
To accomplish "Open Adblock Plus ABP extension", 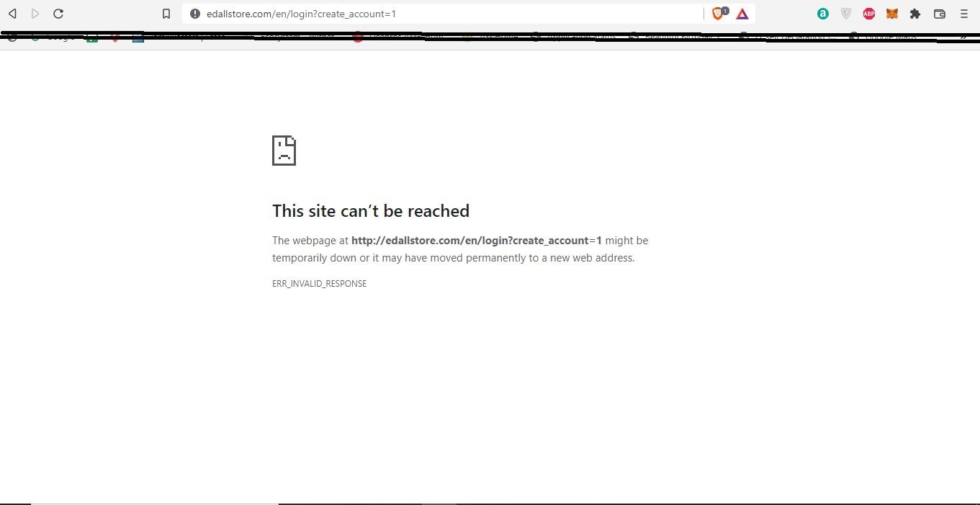I will [869, 14].
